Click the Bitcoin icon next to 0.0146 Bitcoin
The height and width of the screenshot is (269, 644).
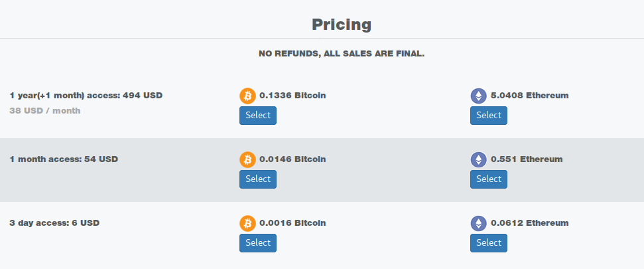pyautogui.click(x=247, y=159)
